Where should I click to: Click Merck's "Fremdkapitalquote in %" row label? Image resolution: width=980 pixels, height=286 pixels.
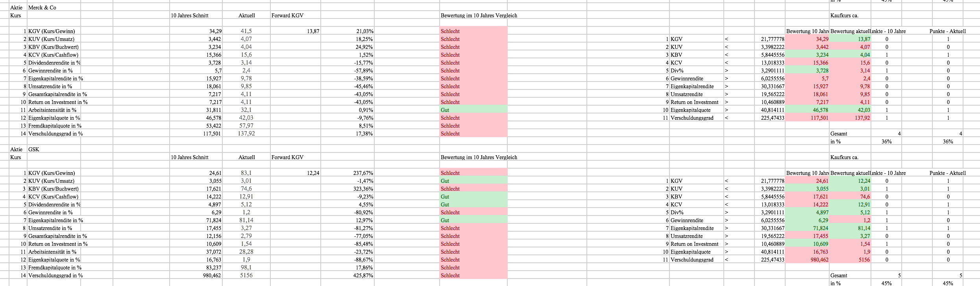55,126
